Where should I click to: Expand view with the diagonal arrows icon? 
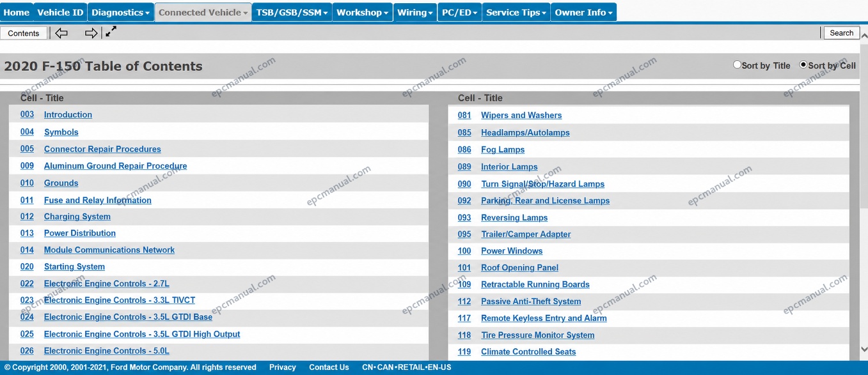(111, 31)
